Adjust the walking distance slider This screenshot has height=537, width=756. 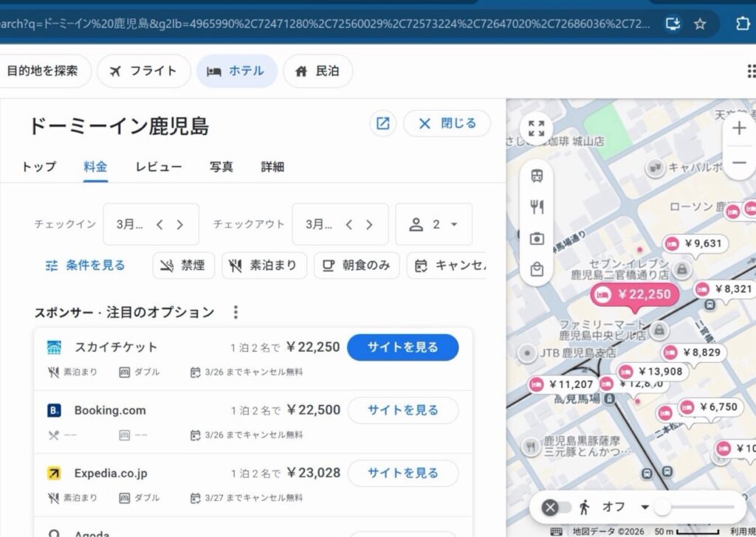click(663, 507)
